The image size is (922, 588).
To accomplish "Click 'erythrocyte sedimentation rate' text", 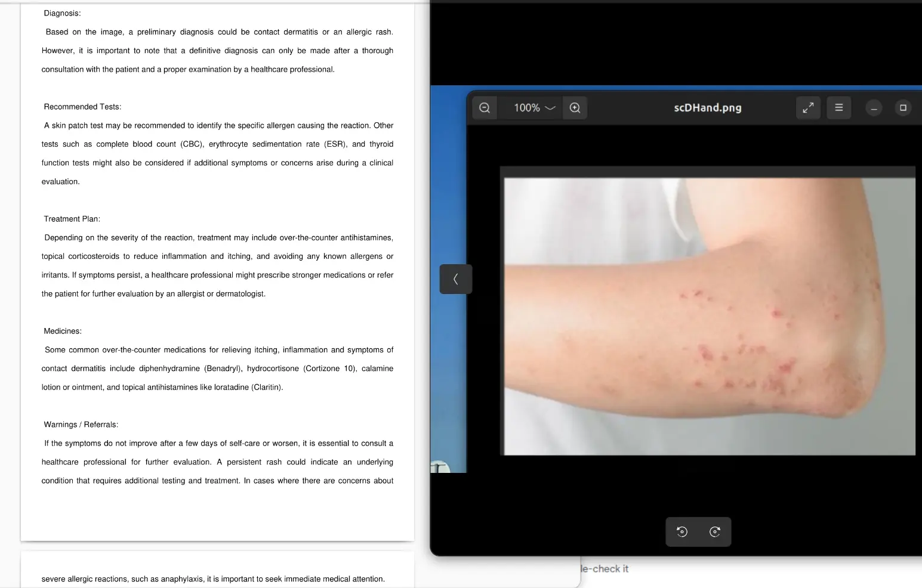I will pos(264,144).
